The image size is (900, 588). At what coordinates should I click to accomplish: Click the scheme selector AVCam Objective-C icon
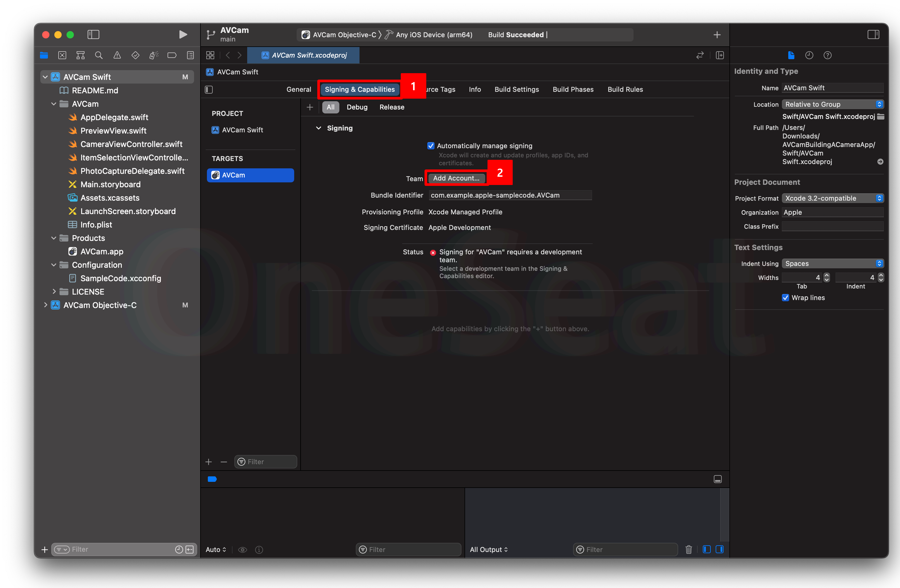point(304,34)
